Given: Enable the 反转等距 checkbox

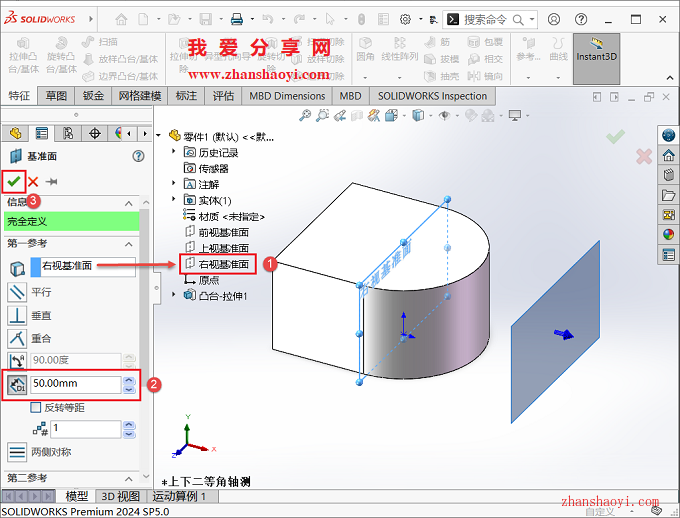Looking at the screenshot, I should pos(36,407).
